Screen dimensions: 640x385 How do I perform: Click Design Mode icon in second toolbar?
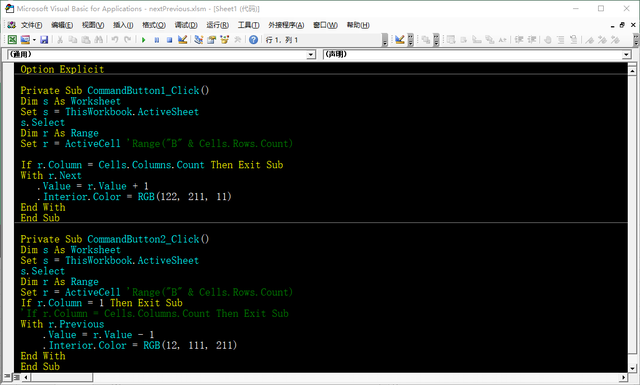coord(400,40)
